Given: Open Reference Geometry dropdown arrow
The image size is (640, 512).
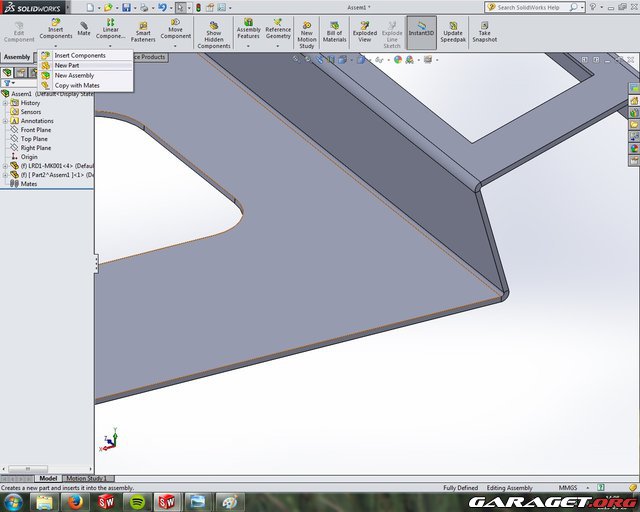Looking at the screenshot, I should coord(278,45).
